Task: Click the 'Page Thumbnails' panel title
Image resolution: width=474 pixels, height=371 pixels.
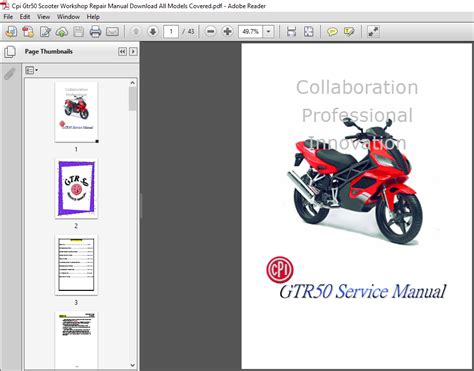Action: [x=49, y=51]
